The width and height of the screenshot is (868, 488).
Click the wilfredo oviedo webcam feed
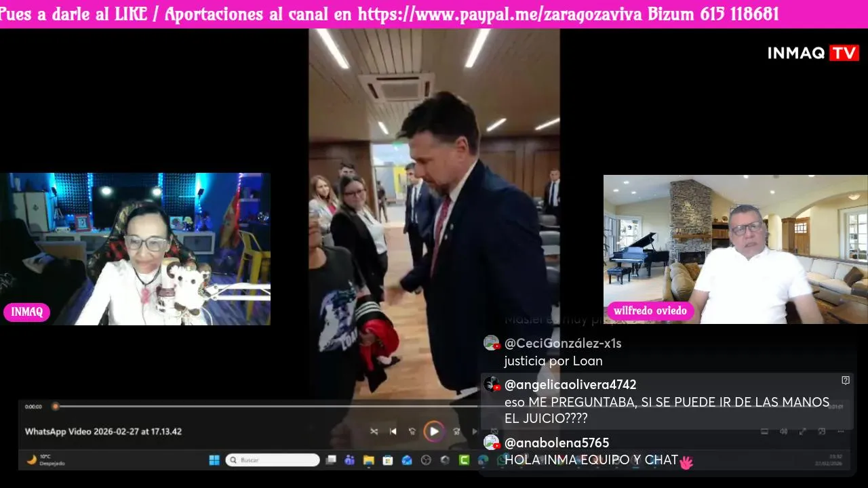click(736, 249)
